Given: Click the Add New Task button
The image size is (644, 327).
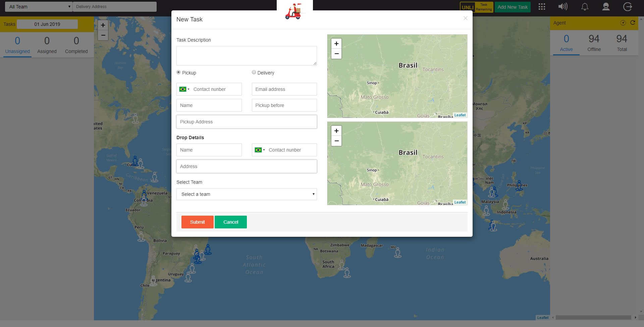Looking at the screenshot, I should click(513, 7).
